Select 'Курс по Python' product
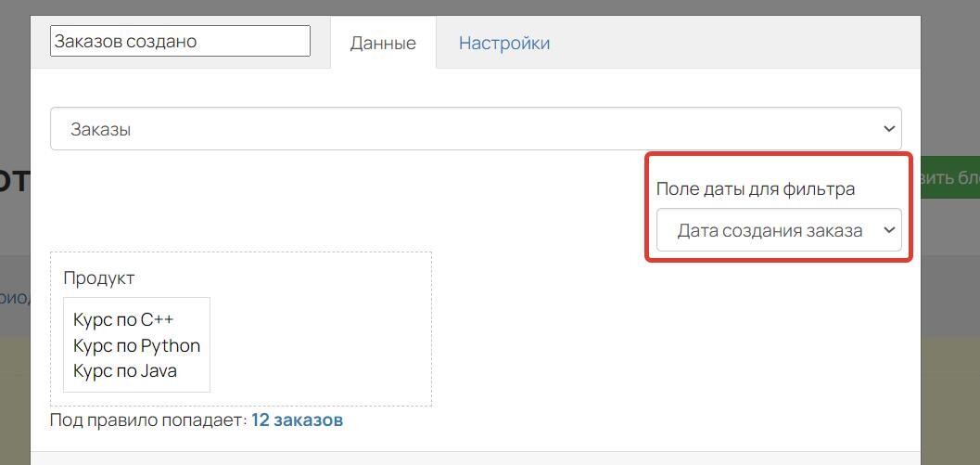980x465 pixels. point(137,345)
